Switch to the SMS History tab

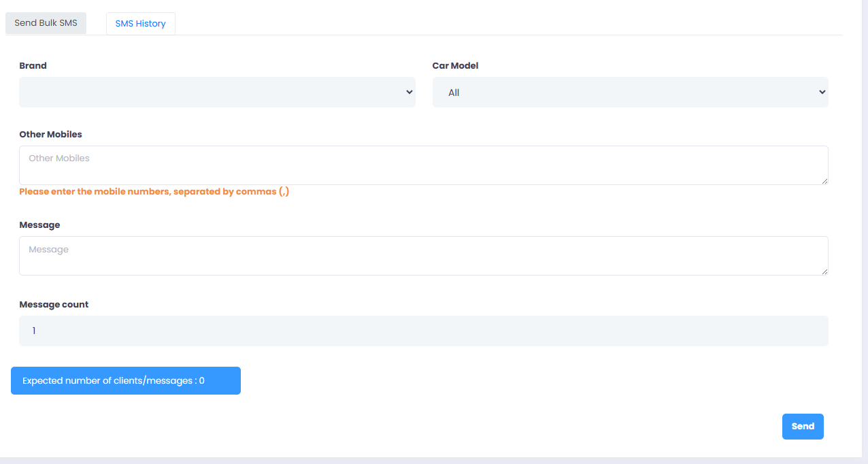pos(140,23)
